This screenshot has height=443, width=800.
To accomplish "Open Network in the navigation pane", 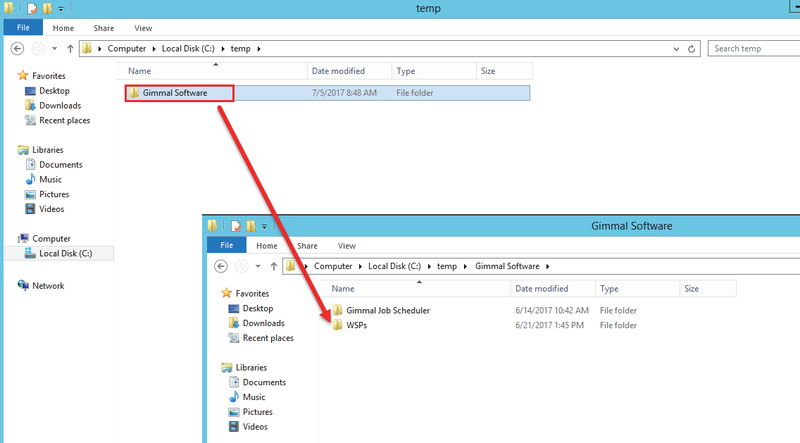I will [48, 286].
